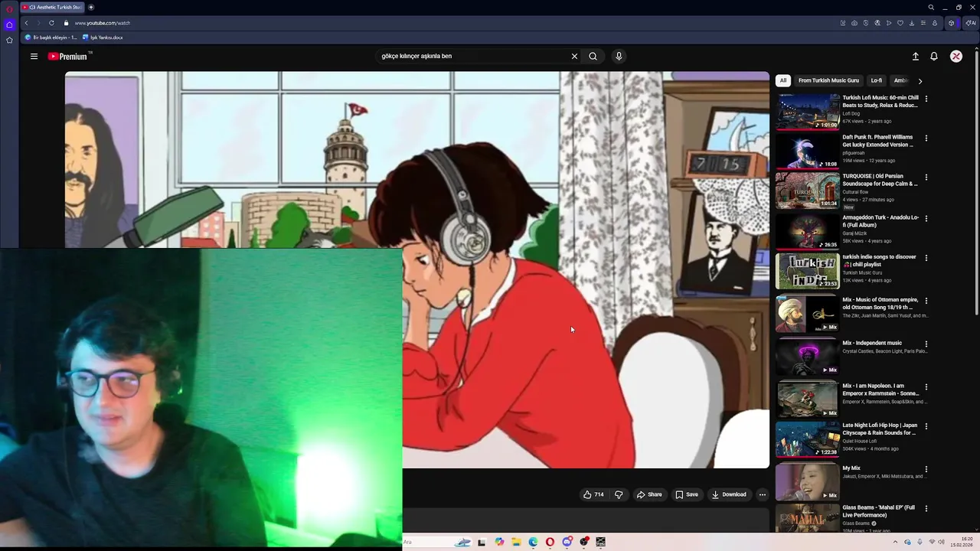Viewport: 980px width, 551px height.
Task: Open more actions three-dot menu under video
Action: (x=762, y=494)
